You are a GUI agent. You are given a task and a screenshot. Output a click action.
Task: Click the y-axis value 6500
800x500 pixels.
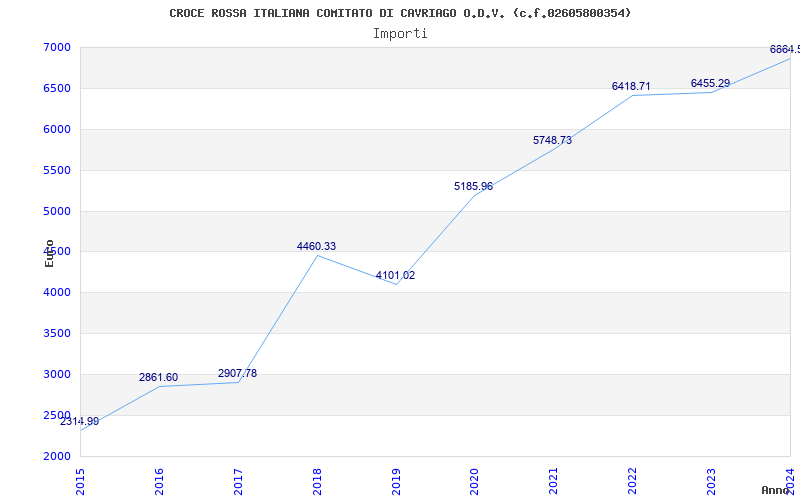56,88
